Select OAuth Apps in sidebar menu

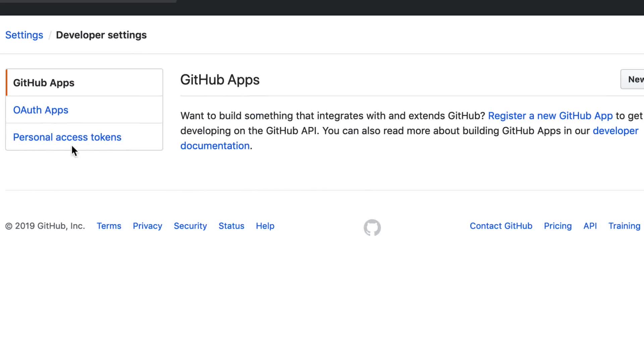click(x=41, y=110)
